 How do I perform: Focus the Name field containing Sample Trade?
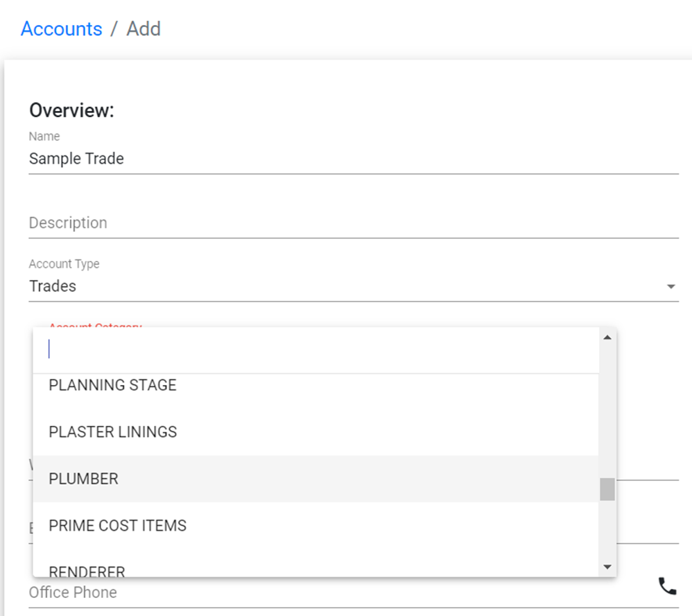pos(347,159)
